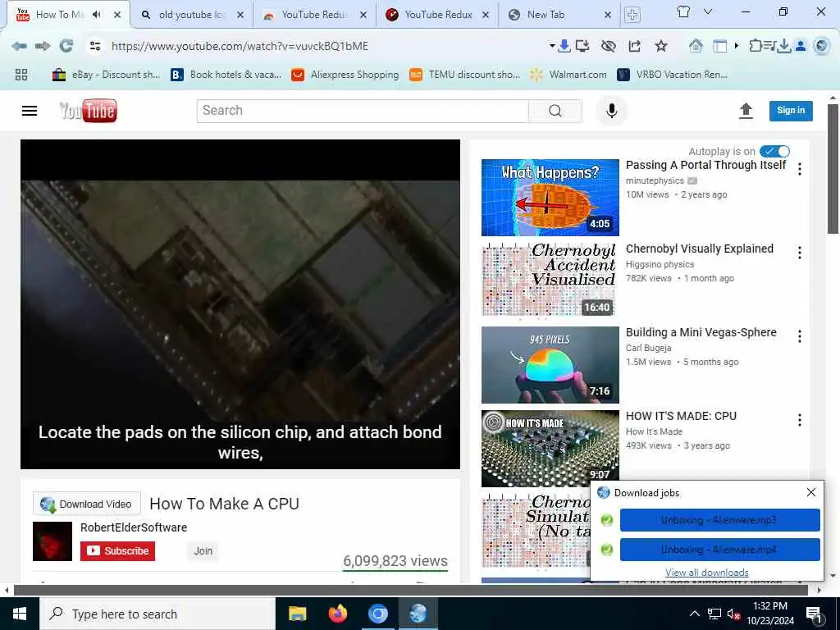Click the browser back arrow
The width and height of the screenshot is (840, 630).
(x=20, y=46)
